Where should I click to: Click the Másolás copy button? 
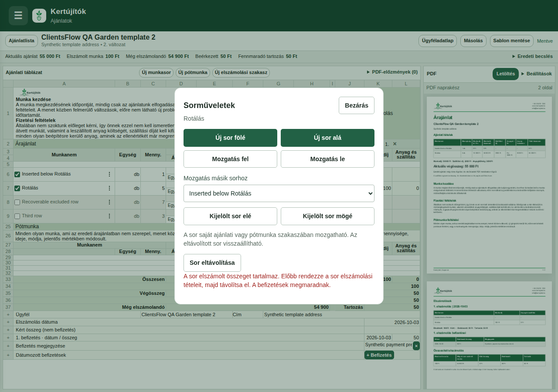(473, 41)
